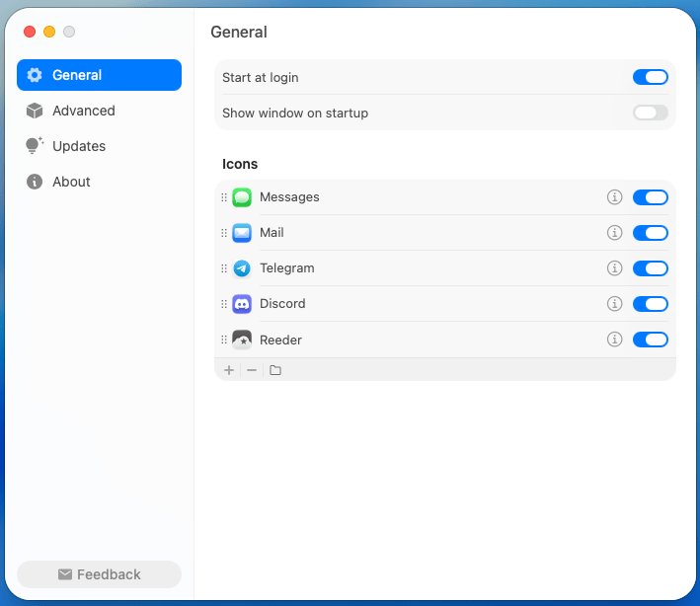The image size is (700, 606).
Task: Toggle off the Telegram switch
Action: pyautogui.click(x=650, y=268)
